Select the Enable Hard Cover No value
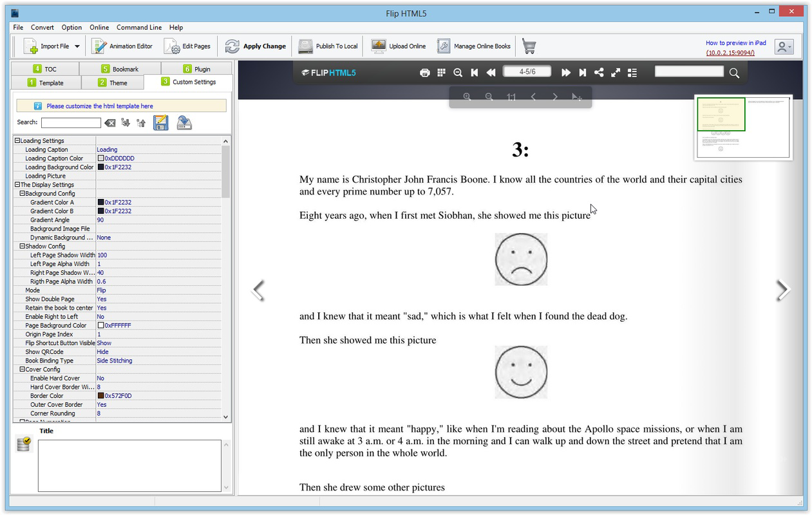This screenshot has width=812, height=515. pyautogui.click(x=158, y=379)
